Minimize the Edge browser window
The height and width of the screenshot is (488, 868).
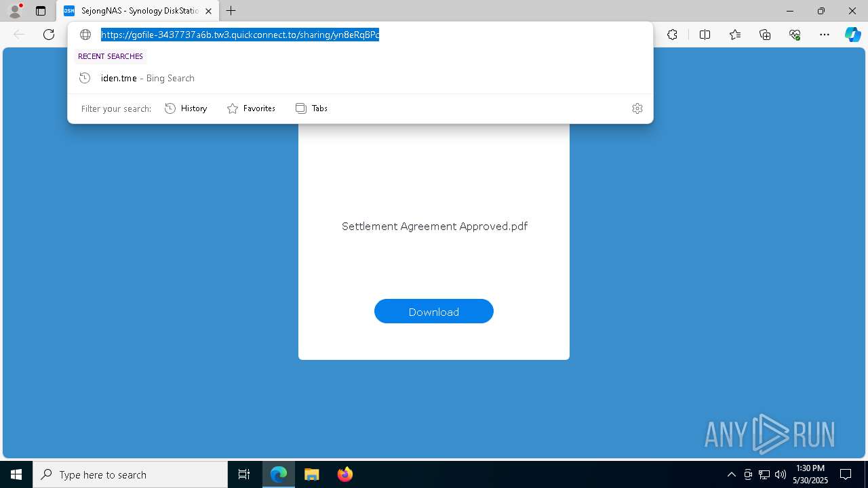coord(790,11)
